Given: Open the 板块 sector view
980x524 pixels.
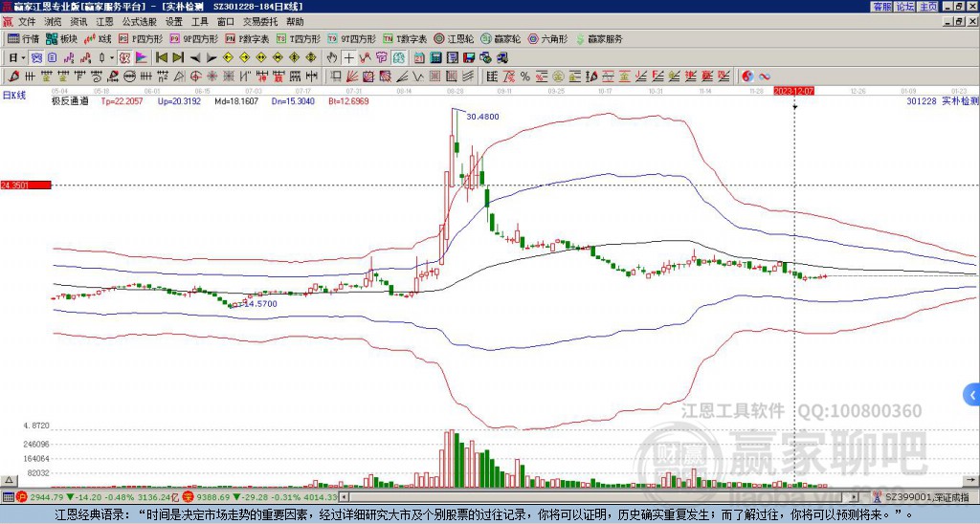Looking at the screenshot, I should 62,38.
